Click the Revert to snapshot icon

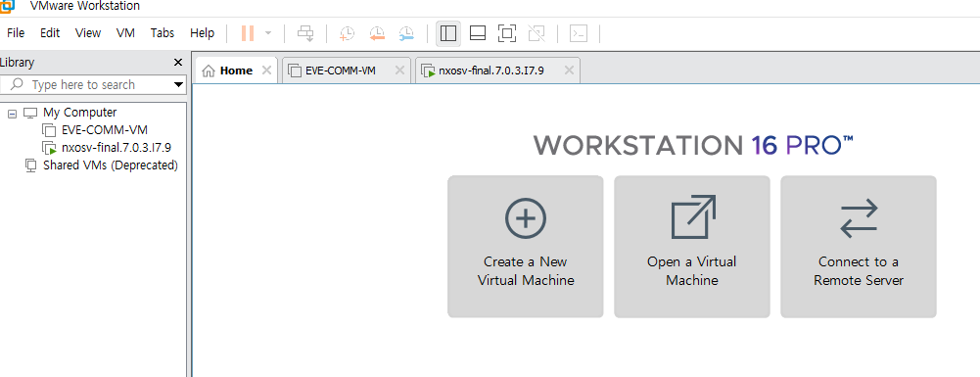pyautogui.click(x=377, y=33)
